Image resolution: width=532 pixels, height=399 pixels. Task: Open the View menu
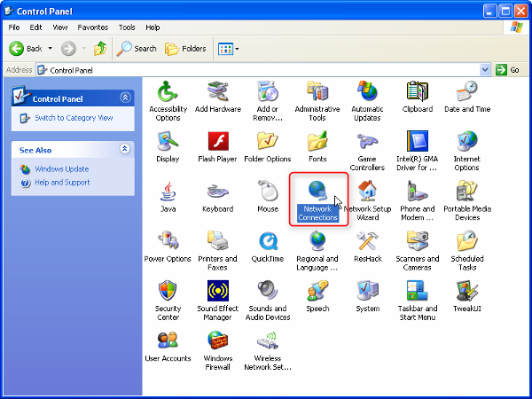[60, 27]
